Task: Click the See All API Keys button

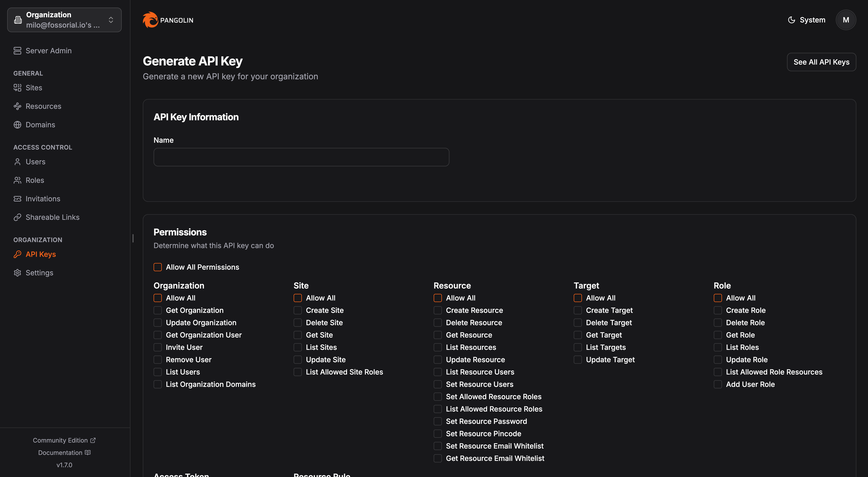Action: [x=821, y=62]
